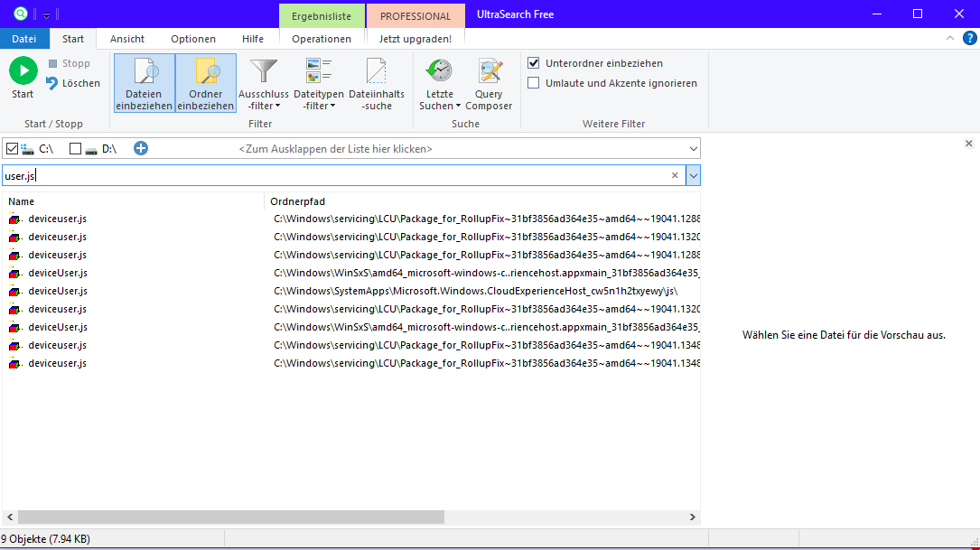
Task: Clear the search text with X icon
Action: point(675,175)
